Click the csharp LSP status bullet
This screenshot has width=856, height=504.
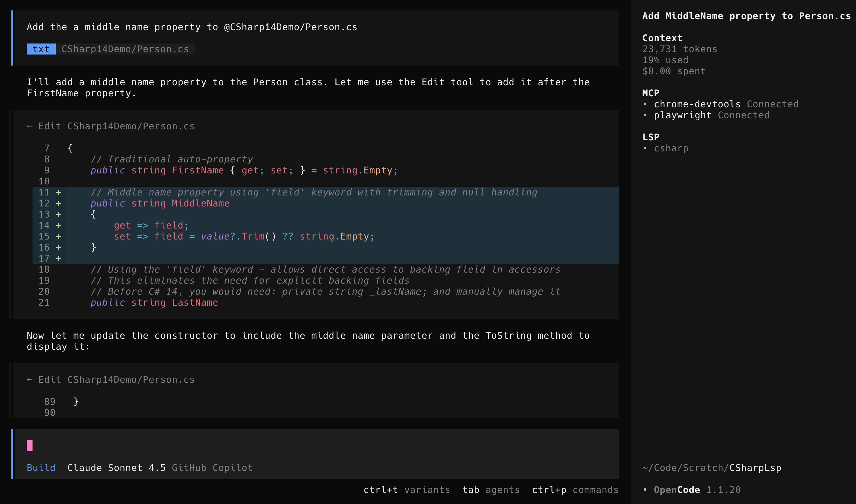[645, 148]
